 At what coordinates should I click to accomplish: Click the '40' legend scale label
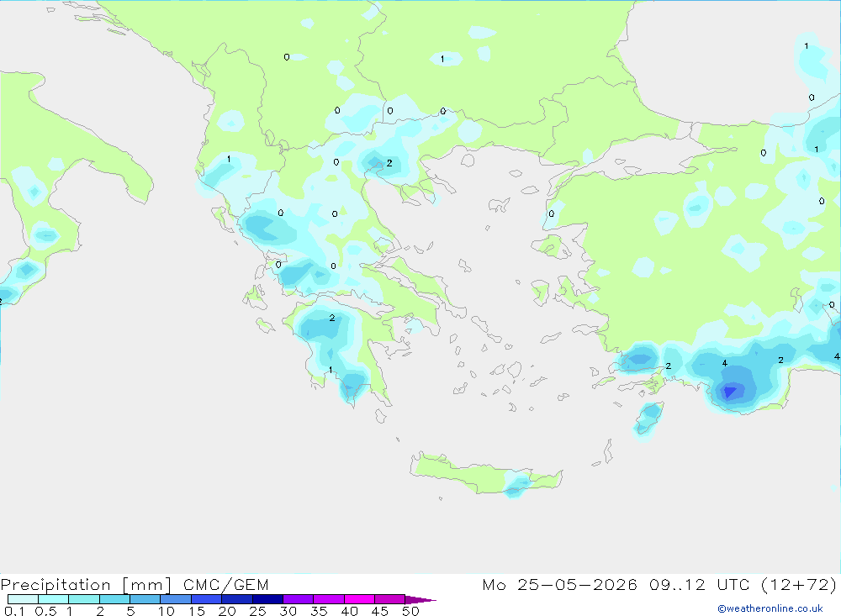pos(349,611)
